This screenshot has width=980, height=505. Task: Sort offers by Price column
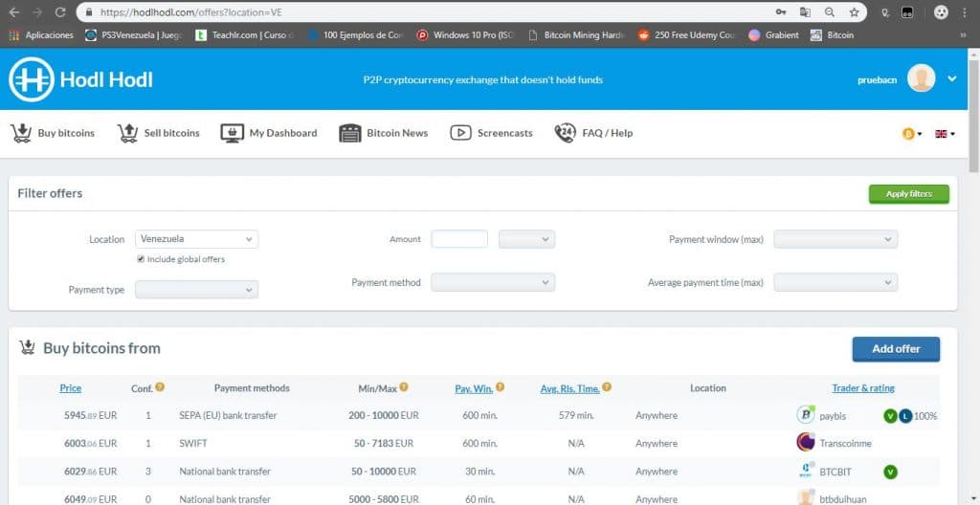pyautogui.click(x=71, y=388)
